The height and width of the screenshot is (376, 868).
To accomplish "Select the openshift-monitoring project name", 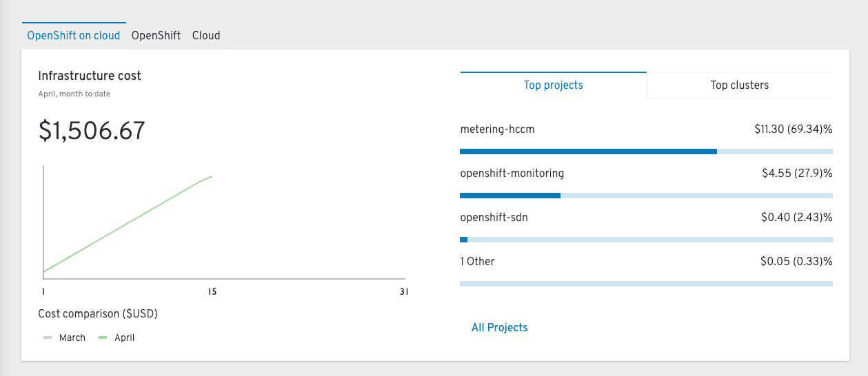I will pos(512,174).
